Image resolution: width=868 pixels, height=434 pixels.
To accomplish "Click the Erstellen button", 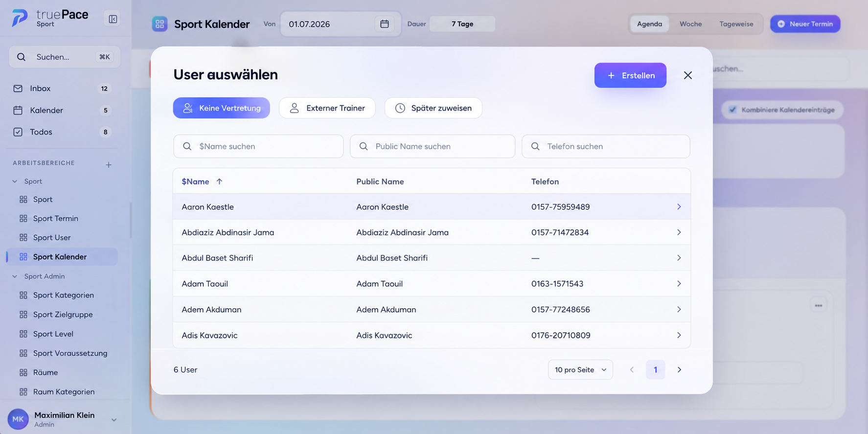I will [630, 75].
